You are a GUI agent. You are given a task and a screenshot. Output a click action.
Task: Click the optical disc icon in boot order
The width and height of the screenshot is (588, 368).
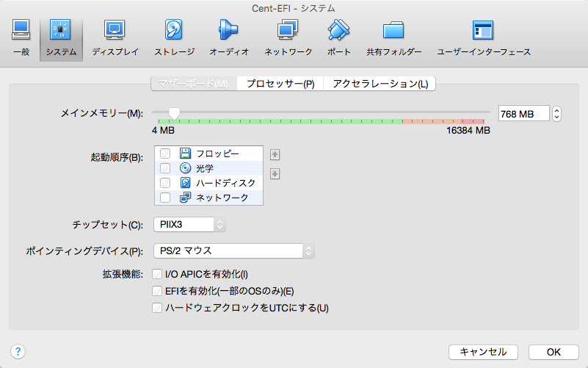tap(185, 168)
